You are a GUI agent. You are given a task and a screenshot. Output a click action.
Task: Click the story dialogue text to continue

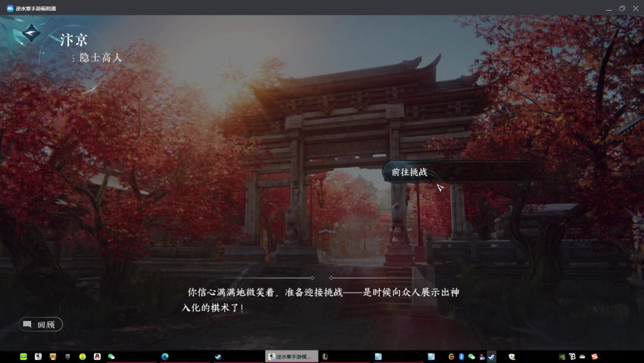[322, 300]
